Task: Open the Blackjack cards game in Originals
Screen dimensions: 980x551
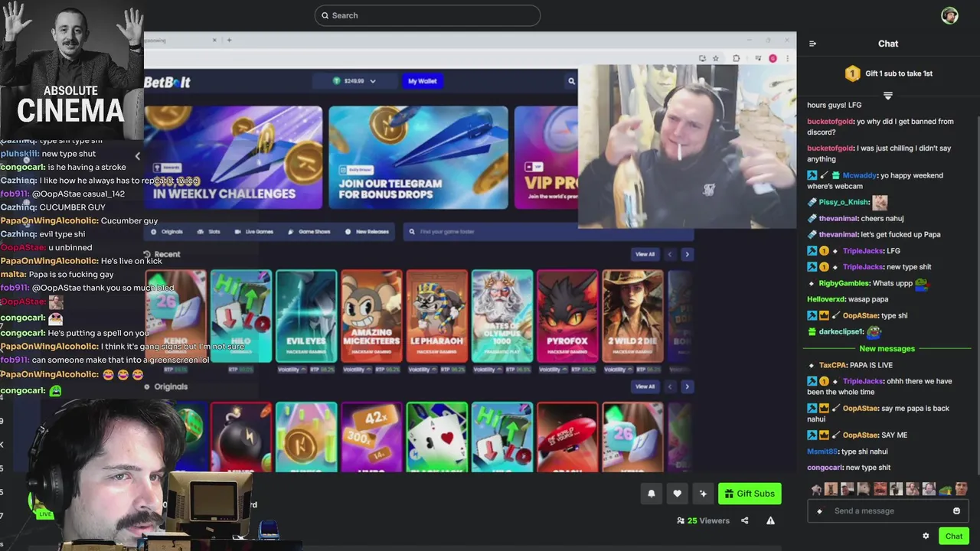Action: click(x=436, y=437)
